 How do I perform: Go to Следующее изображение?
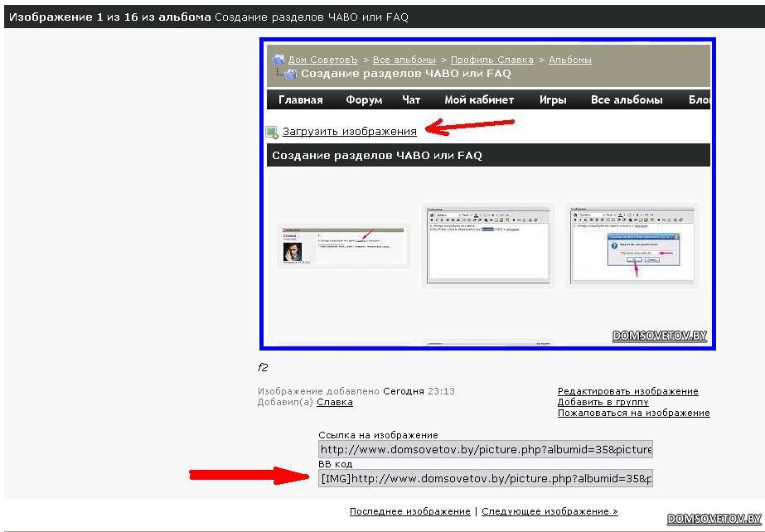[x=550, y=511]
